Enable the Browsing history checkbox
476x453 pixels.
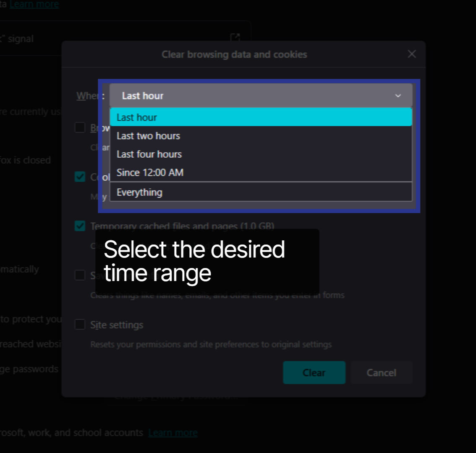pos(80,128)
